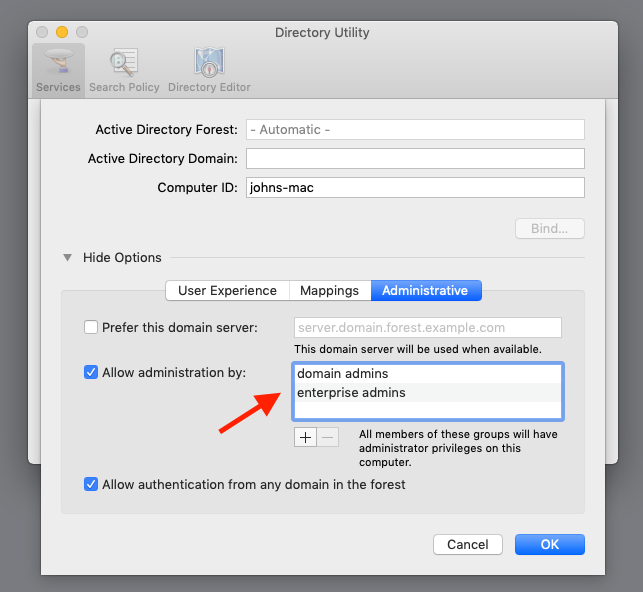Image resolution: width=643 pixels, height=592 pixels.
Task: Collapse the Hide Options disclosure triangle
Action: (67, 257)
